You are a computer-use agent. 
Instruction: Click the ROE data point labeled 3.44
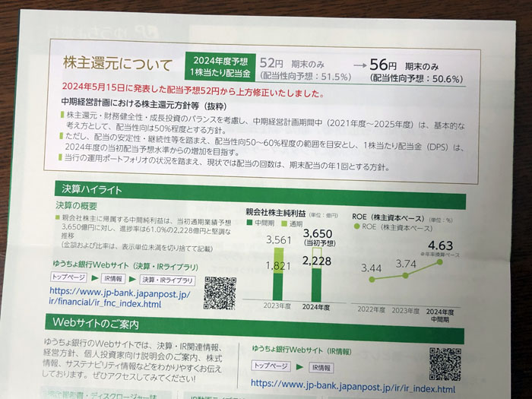click(x=371, y=280)
